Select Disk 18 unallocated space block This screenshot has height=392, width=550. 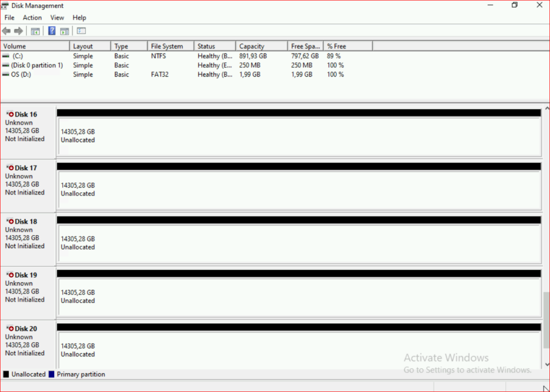298,243
